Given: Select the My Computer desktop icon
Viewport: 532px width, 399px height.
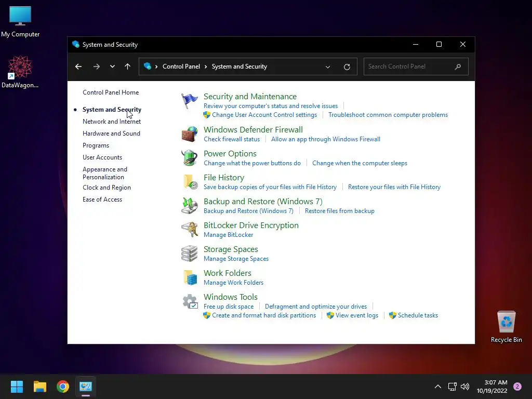Looking at the screenshot, I should click(x=20, y=22).
